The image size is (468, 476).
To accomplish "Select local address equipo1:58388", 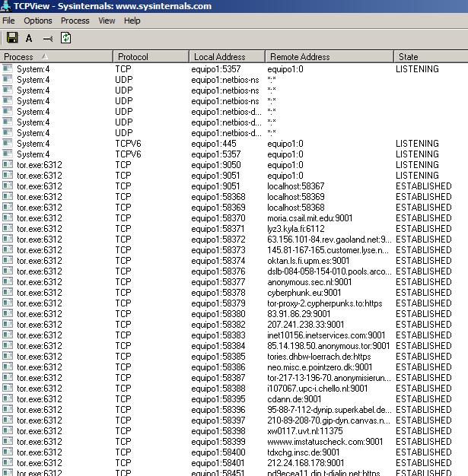I will [x=218, y=389].
